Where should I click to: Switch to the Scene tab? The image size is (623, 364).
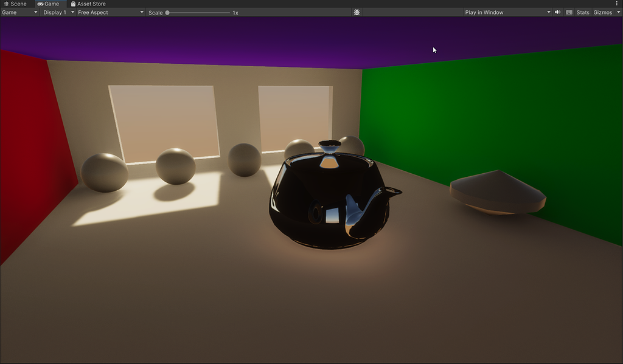(x=18, y=3)
